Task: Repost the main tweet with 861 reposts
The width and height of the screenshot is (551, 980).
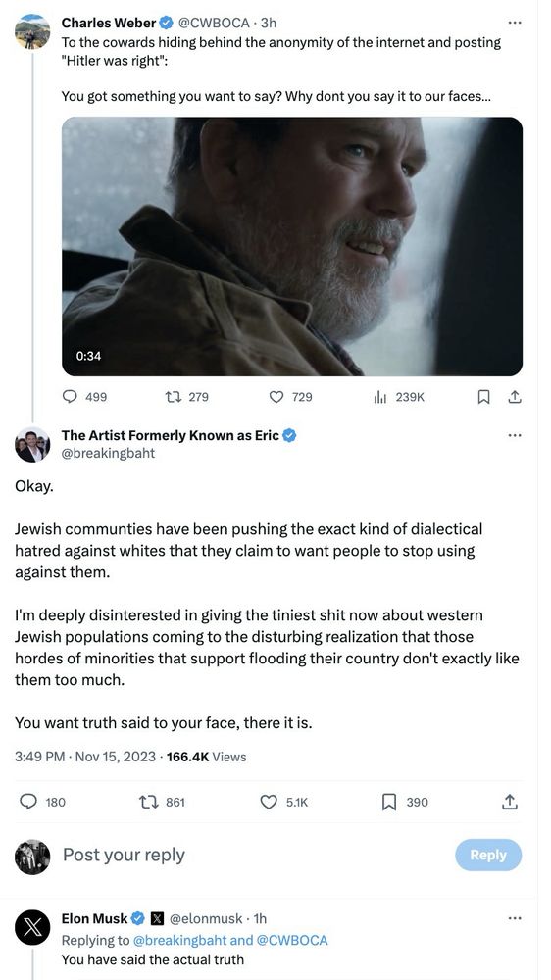Action: [x=162, y=802]
